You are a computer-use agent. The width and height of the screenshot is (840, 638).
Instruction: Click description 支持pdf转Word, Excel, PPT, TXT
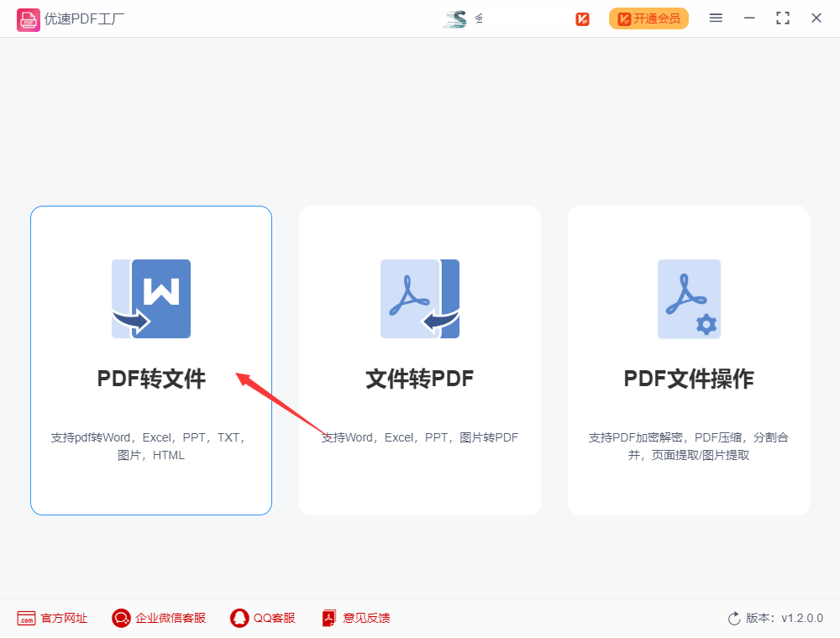(x=149, y=446)
